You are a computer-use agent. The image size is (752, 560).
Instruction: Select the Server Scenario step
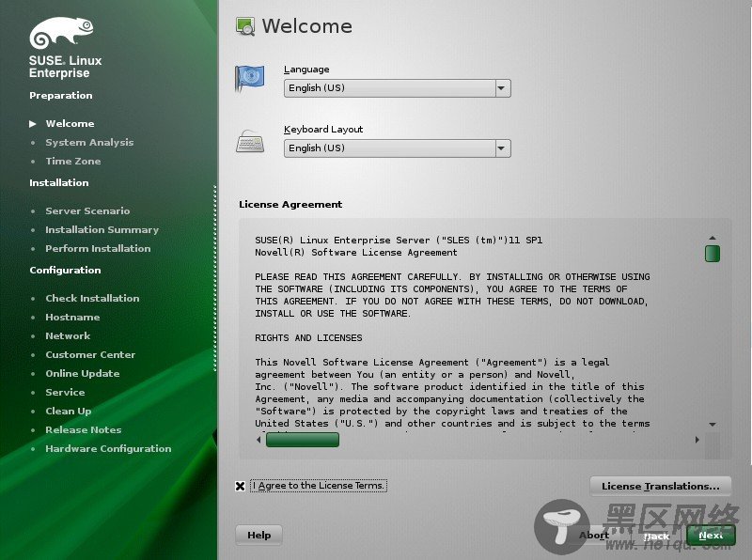(87, 211)
